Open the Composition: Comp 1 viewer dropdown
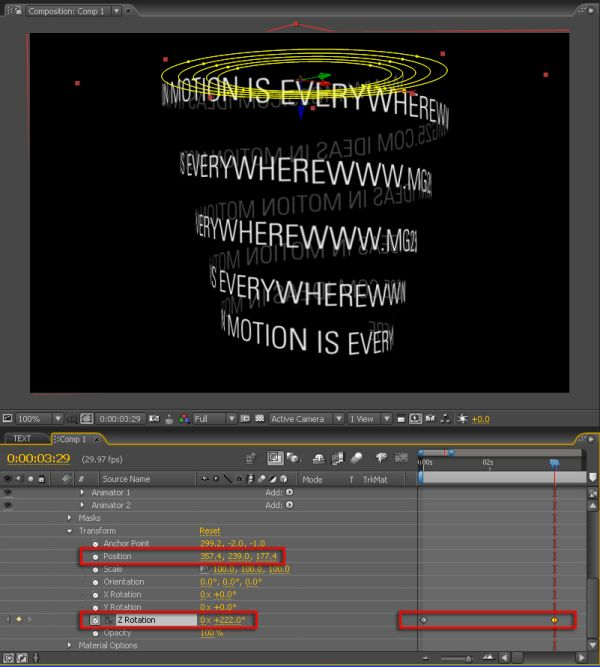600x667 pixels. pos(116,11)
